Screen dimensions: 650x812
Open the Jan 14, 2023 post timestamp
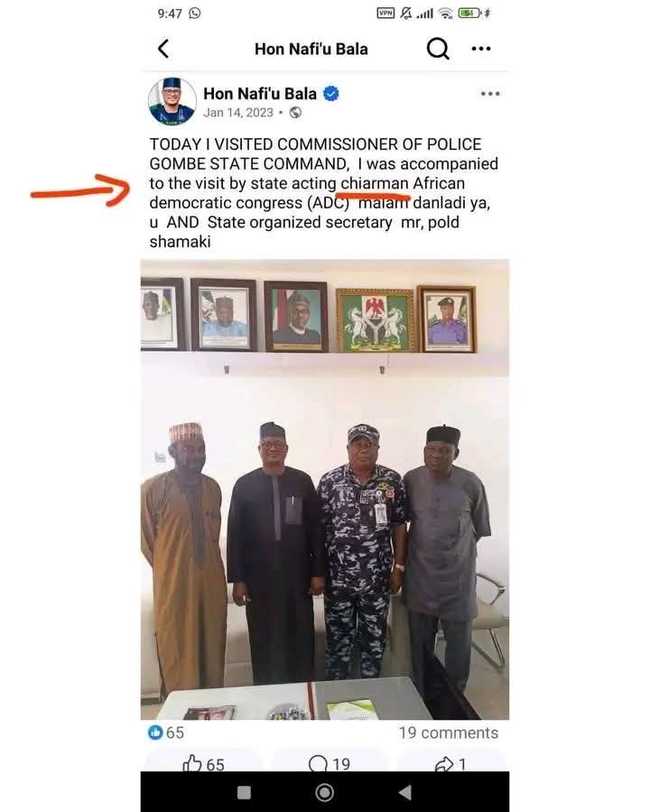[237, 113]
